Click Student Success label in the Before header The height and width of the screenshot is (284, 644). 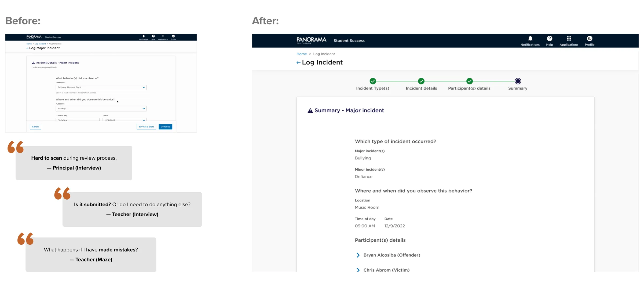53,37
